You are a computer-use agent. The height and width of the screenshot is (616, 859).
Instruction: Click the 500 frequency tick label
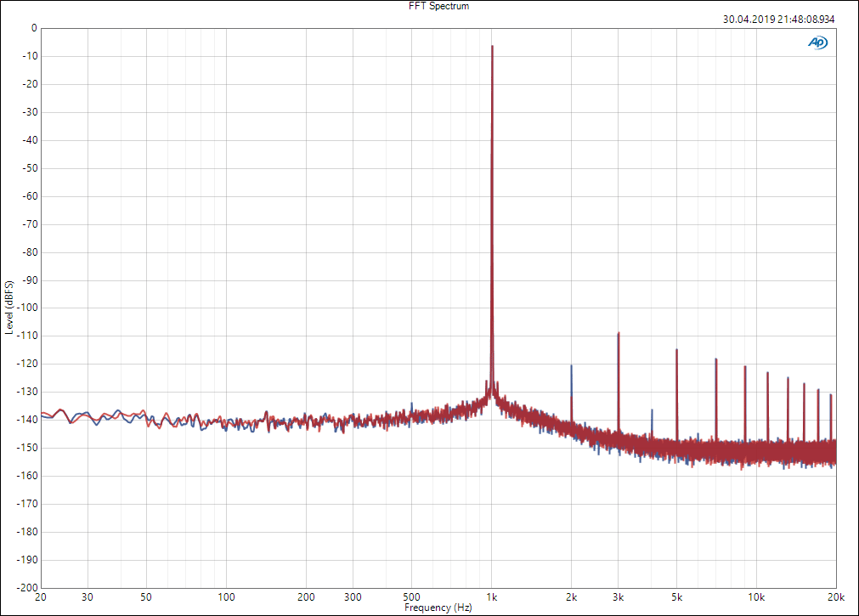pyautogui.click(x=412, y=597)
